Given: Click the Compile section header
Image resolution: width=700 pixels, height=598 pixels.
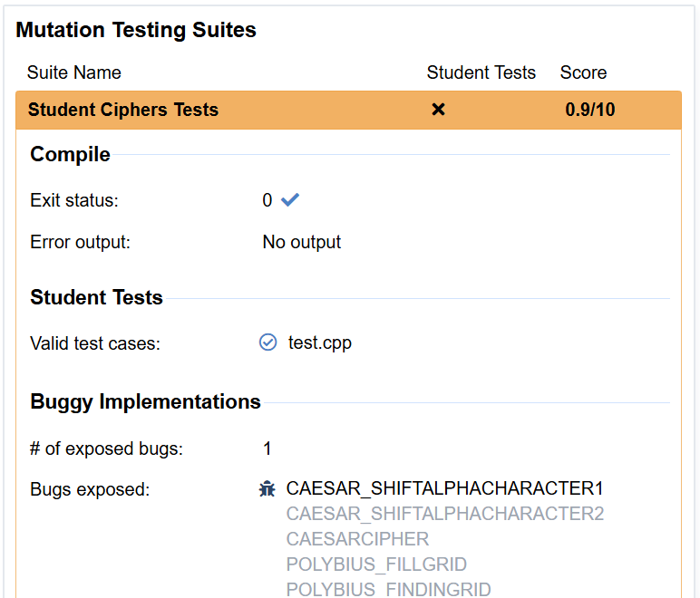Looking at the screenshot, I should pos(70,154).
